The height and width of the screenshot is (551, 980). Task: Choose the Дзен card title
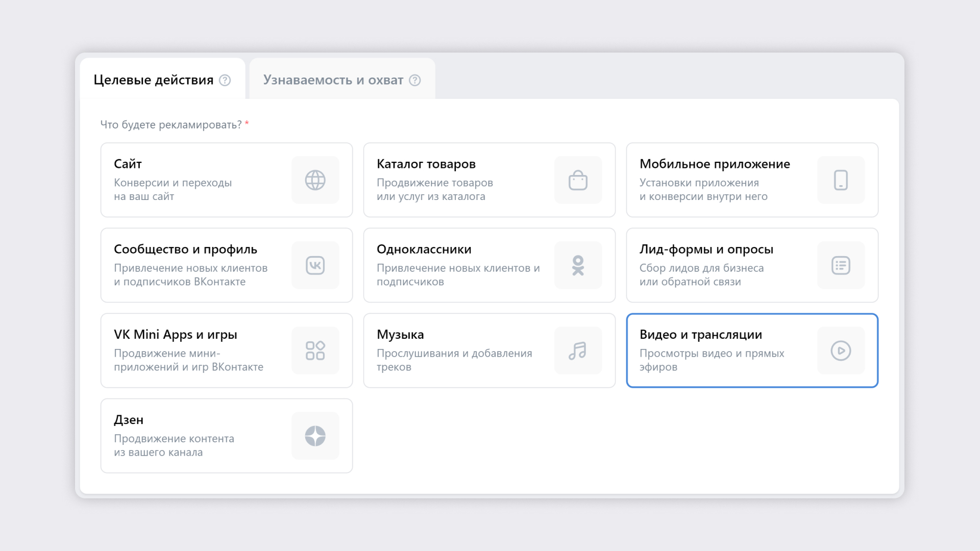129,420
